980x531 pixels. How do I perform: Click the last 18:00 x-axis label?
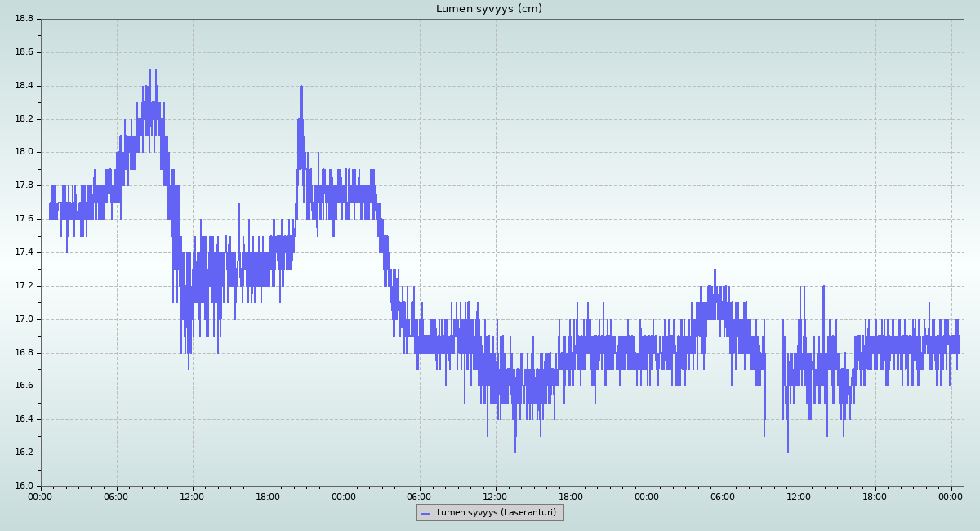pos(875,496)
